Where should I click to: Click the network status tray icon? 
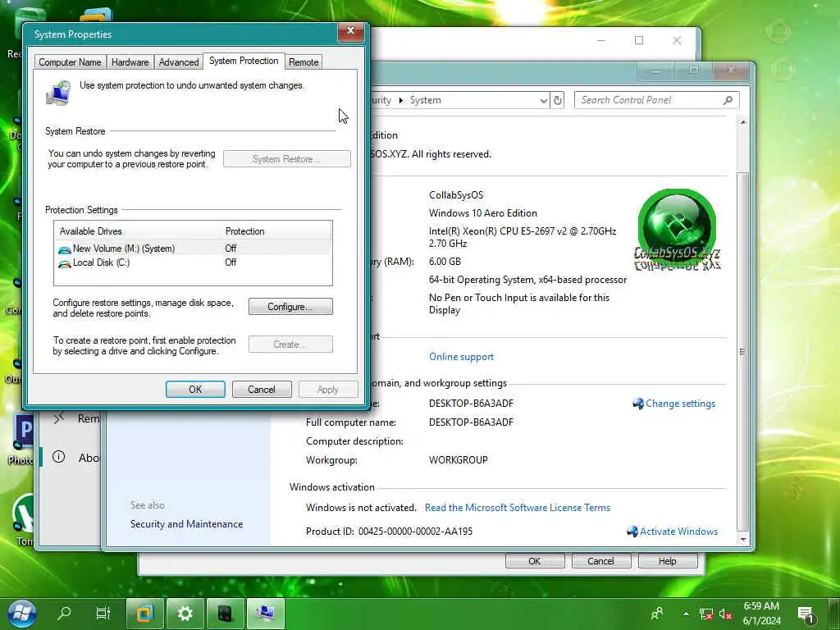click(x=706, y=614)
